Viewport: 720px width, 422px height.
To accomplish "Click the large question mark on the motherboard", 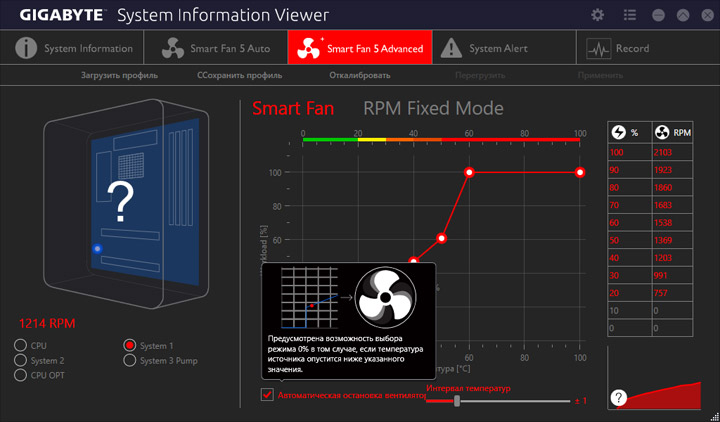I will point(120,202).
